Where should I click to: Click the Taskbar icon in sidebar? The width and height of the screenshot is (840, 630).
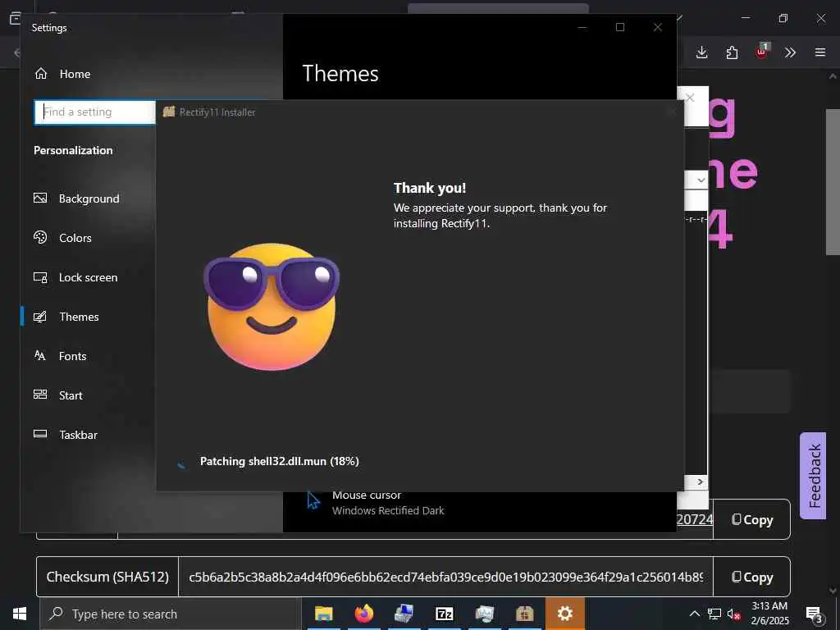pyautogui.click(x=40, y=434)
